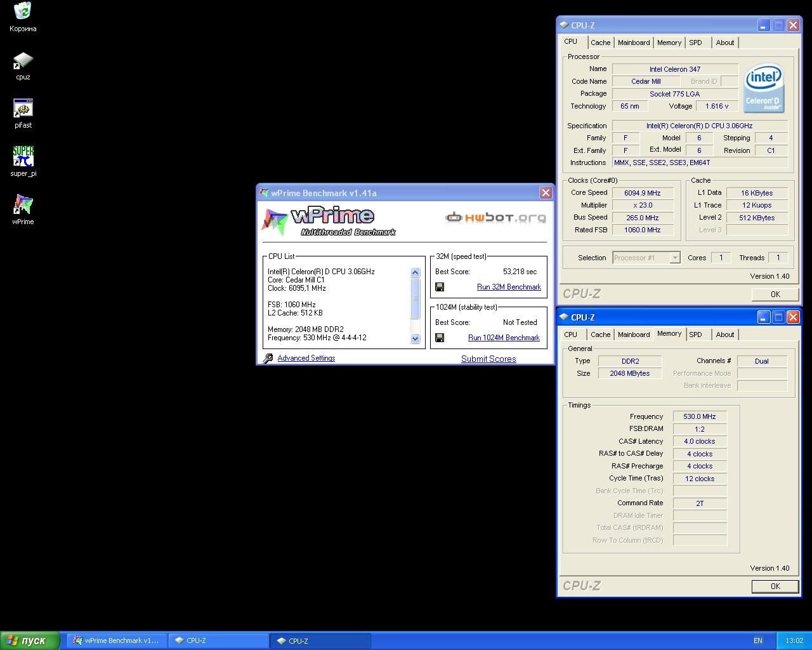The height and width of the screenshot is (650, 812).
Task: Click the 32M best score 53,218 sec
Action: coord(520,272)
